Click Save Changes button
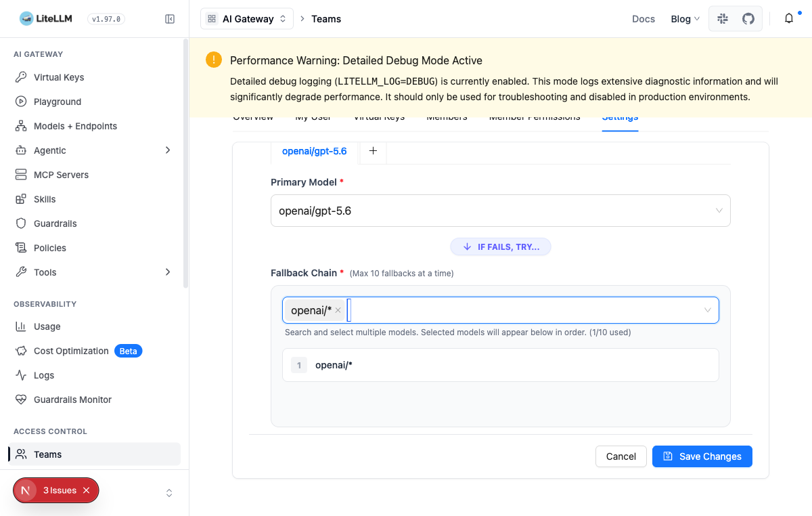This screenshot has width=812, height=516. pos(702,456)
